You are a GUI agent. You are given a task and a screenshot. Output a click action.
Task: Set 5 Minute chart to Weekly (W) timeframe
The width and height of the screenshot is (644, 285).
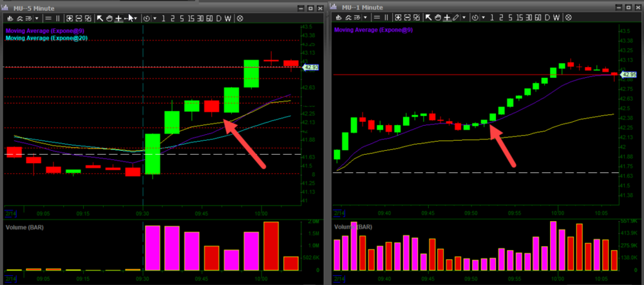point(228,19)
